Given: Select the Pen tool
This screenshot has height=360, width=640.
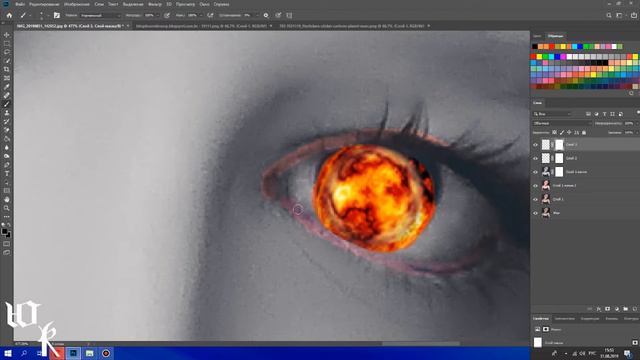Looking at the screenshot, I should pos(7,165).
